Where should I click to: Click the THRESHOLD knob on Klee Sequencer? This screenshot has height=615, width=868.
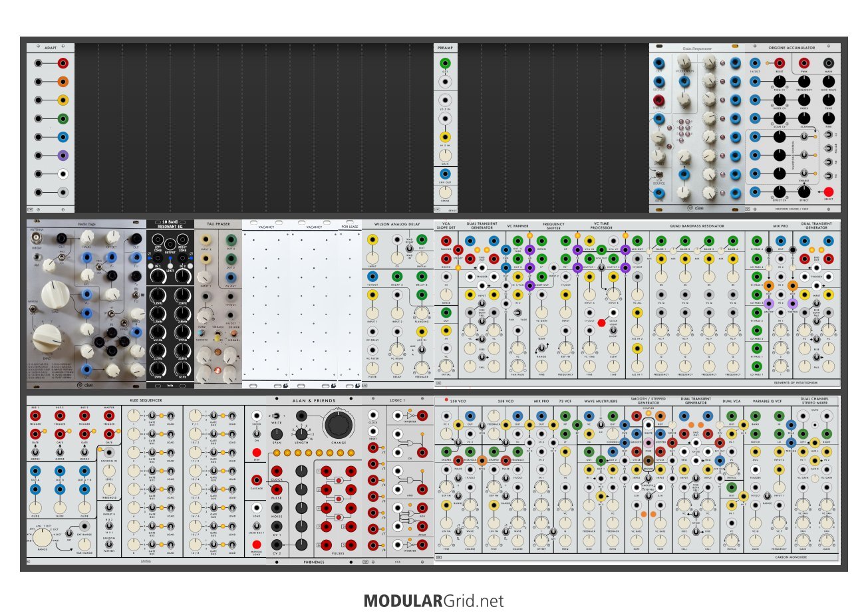pyautogui.click(x=109, y=489)
